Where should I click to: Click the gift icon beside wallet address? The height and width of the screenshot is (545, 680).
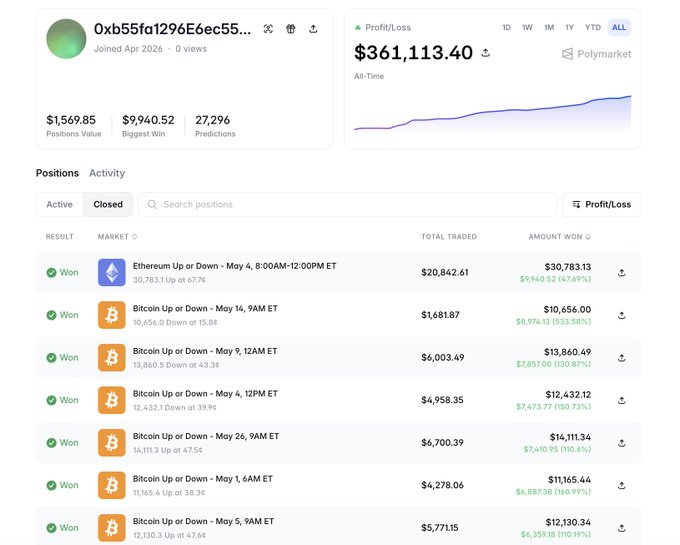click(x=291, y=29)
